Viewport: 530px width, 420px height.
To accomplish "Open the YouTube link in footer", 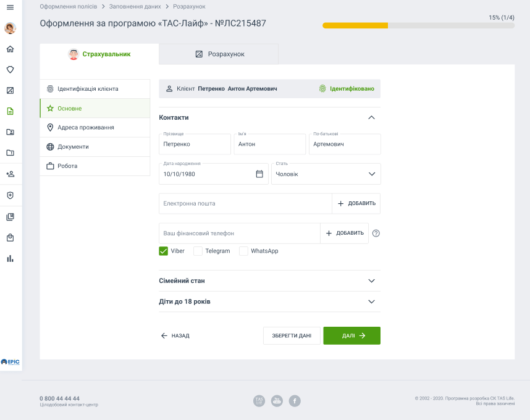I will coord(277,401).
